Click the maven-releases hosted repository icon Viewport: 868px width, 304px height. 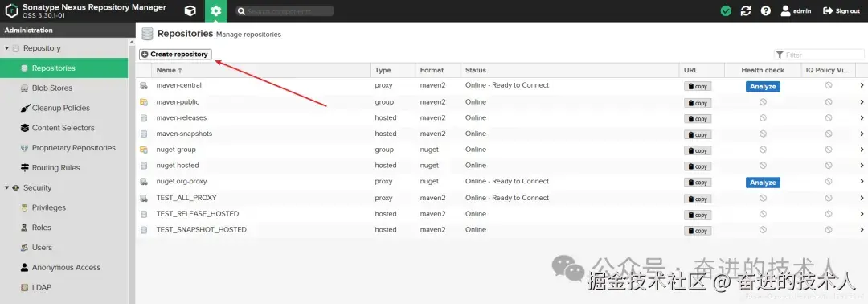tap(144, 118)
